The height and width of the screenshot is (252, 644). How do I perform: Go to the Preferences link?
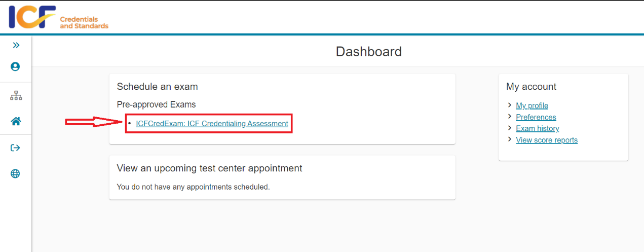tap(536, 117)
